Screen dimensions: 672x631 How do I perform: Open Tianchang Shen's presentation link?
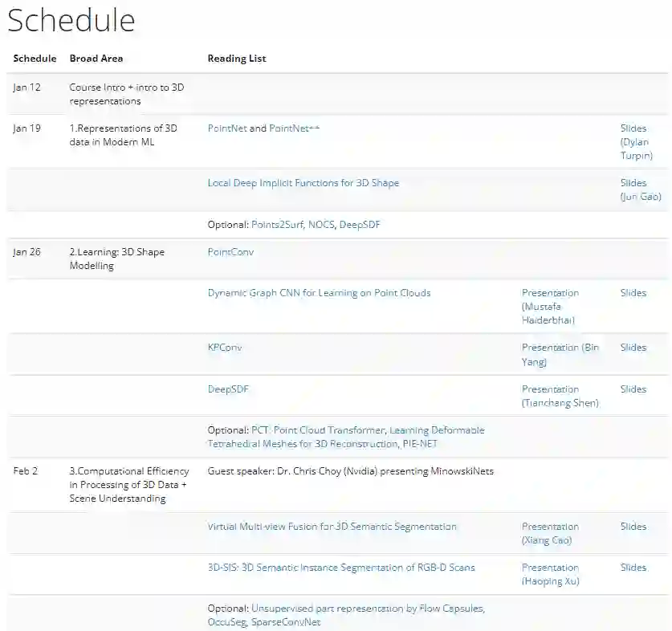coord(560,396)
